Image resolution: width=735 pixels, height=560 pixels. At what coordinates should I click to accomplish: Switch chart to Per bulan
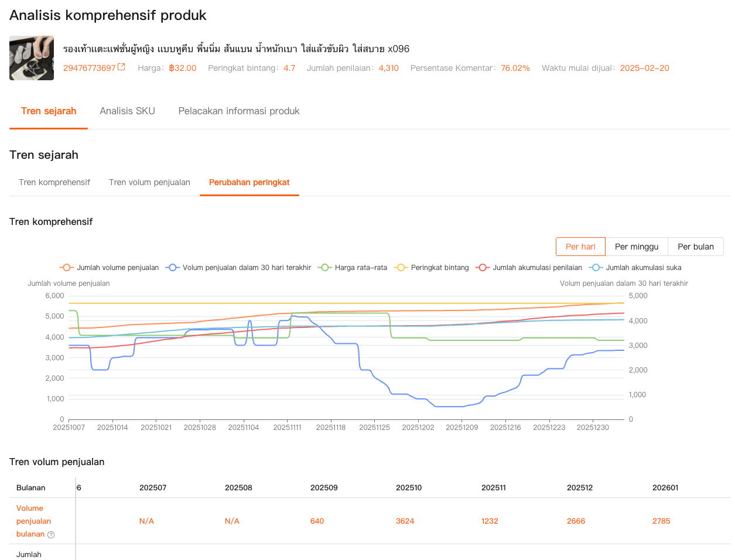pos(695,247)
